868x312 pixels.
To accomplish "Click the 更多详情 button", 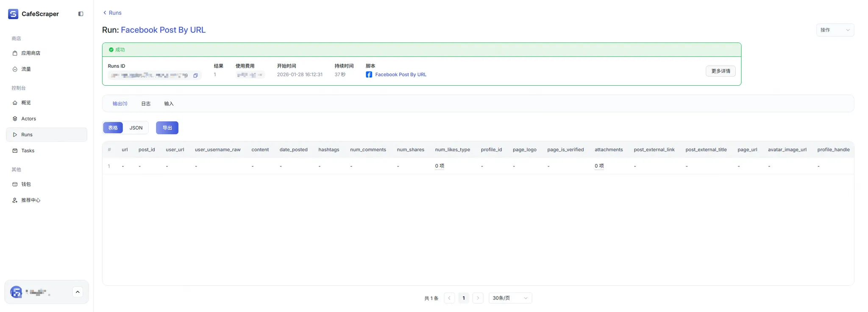I will pyautogui.click(x=721, y=71).
